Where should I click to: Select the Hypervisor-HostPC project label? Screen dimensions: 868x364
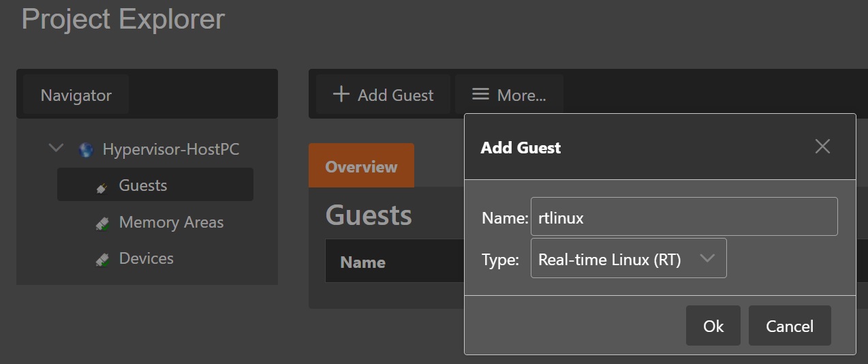point(170,149)
